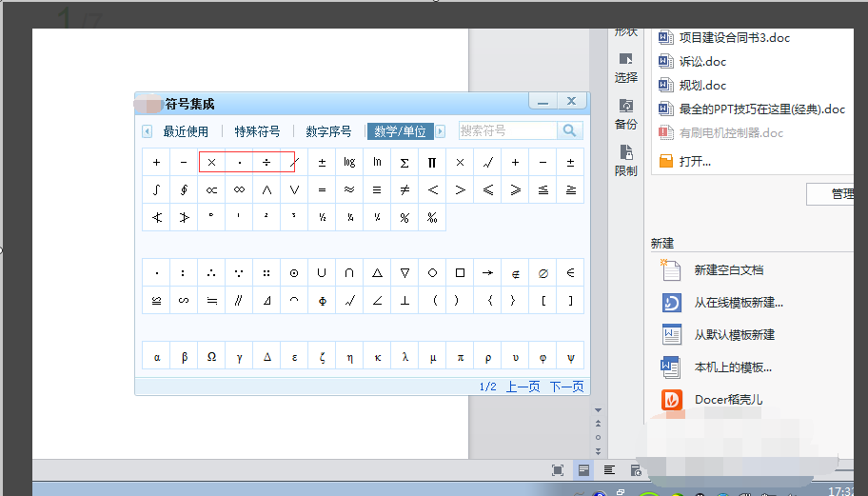
Task: Insert the Greek beta symbol
Action: 184,357
